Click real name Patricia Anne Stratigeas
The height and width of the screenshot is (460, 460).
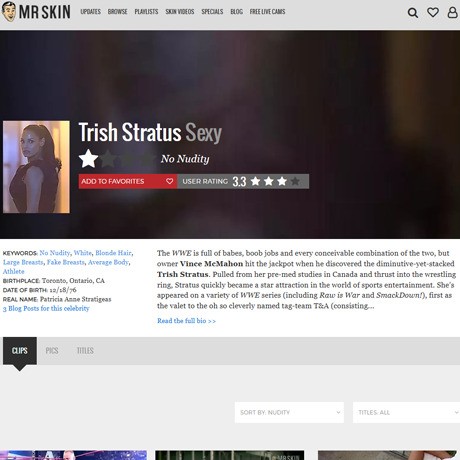pyautogui.click(x=76, y=299)
